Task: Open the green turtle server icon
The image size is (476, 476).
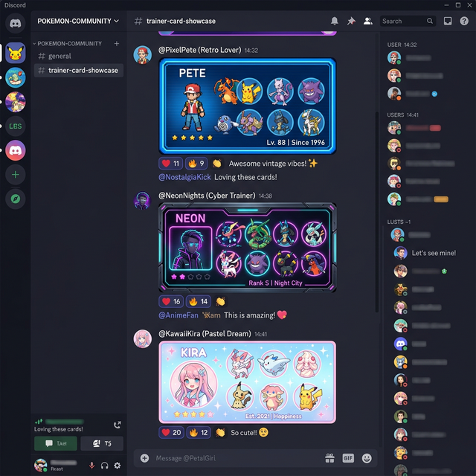Action: pos(15,77)
